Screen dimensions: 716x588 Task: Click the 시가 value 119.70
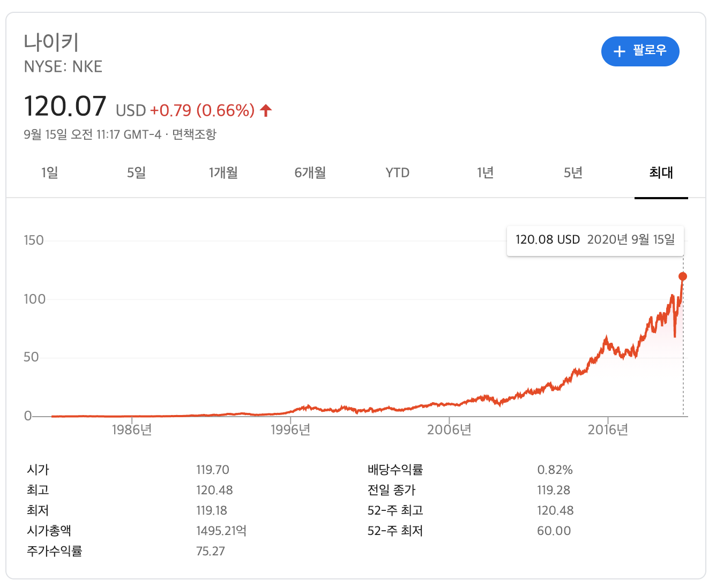[213, 470]
